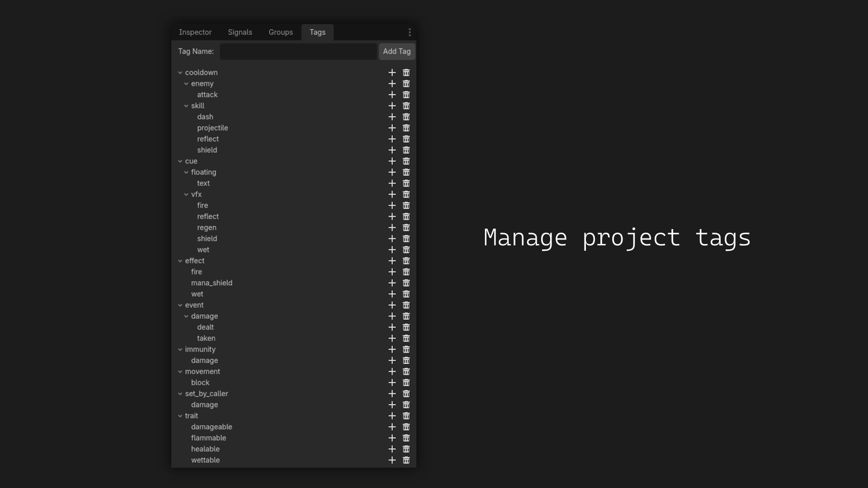Add child tag under block
This screenshot has width=868, height=488.
point(392,383)
